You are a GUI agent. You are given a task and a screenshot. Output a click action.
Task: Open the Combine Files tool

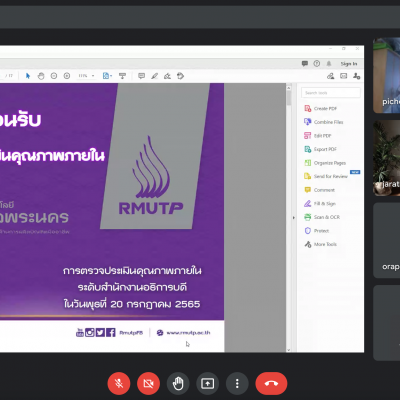tap(323, 122)
